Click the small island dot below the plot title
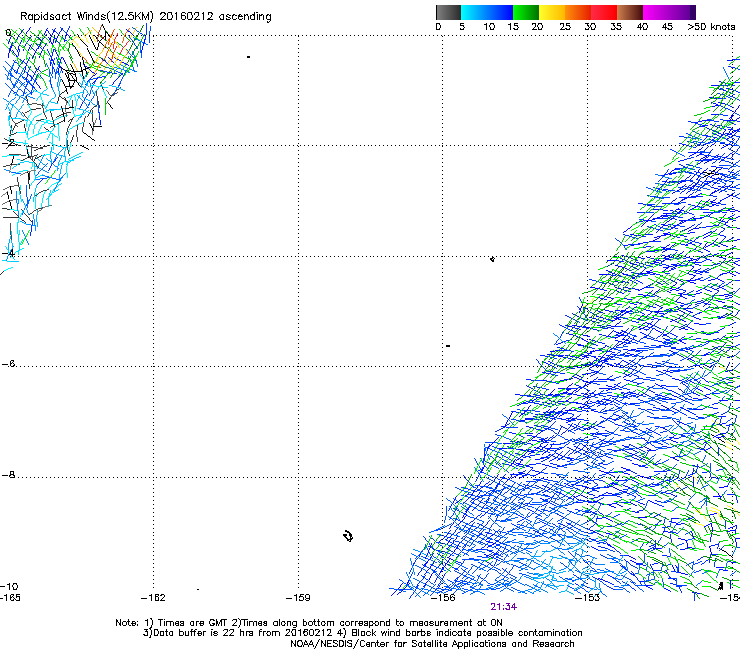 click(x=248, y=57)
